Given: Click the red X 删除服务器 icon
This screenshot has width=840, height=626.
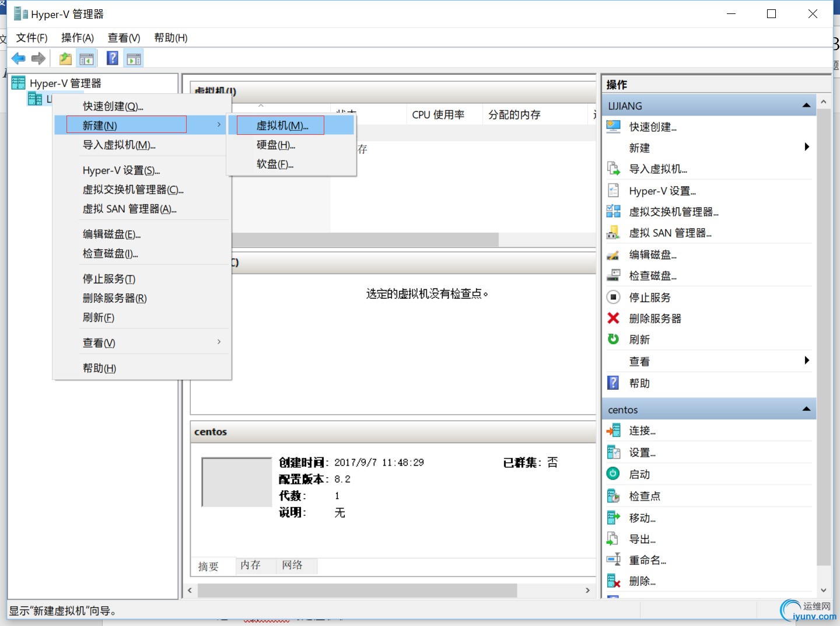Looking at the screenshot, I should click(x=614, y=318).
